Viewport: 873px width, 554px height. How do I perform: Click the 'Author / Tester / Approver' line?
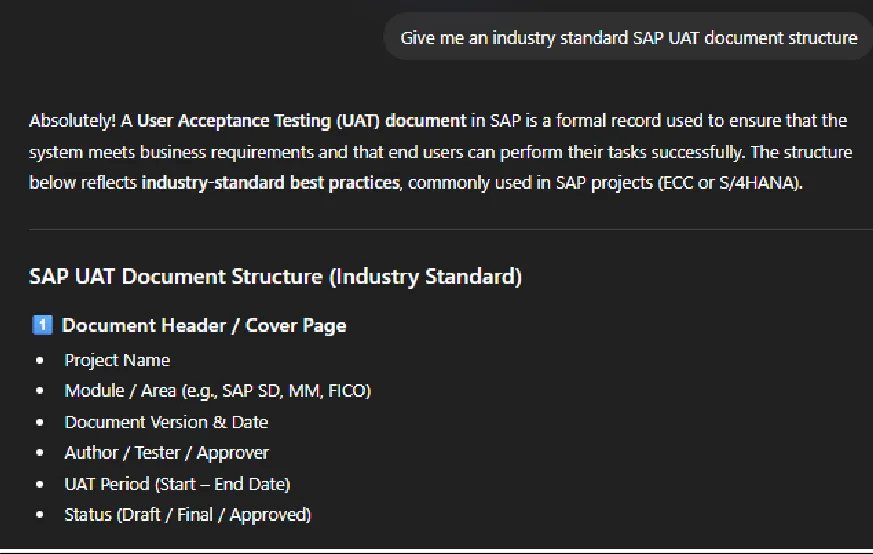pyautogui.click(x=166, y=453)
